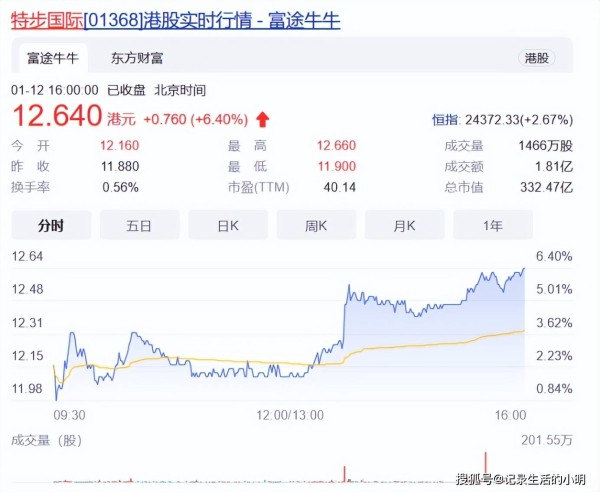Click the 12.48 price axis label
The image size is (600, 492).
(x=28, y=289)
